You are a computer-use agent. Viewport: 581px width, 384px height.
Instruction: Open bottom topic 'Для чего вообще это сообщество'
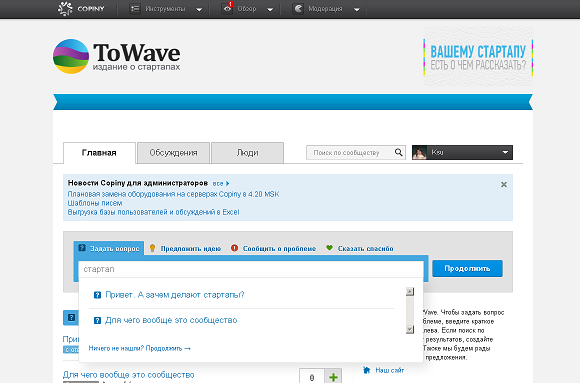pos(129,375)
